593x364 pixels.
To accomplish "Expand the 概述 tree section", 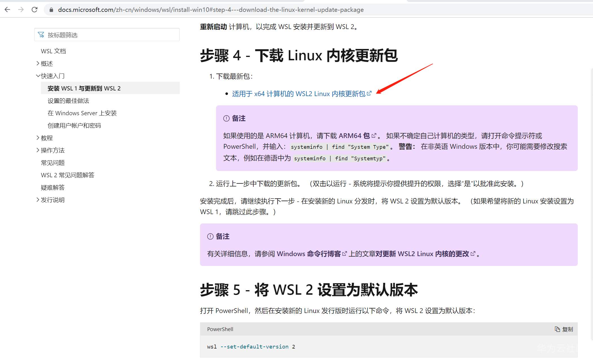I will coord(38,63).
